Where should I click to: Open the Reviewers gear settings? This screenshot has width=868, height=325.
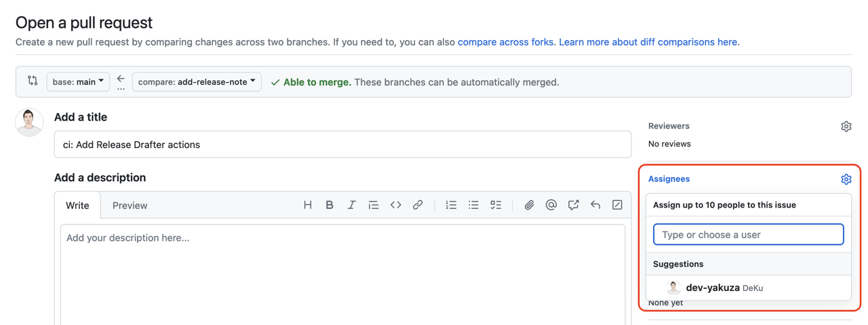(x=846, y=126)
